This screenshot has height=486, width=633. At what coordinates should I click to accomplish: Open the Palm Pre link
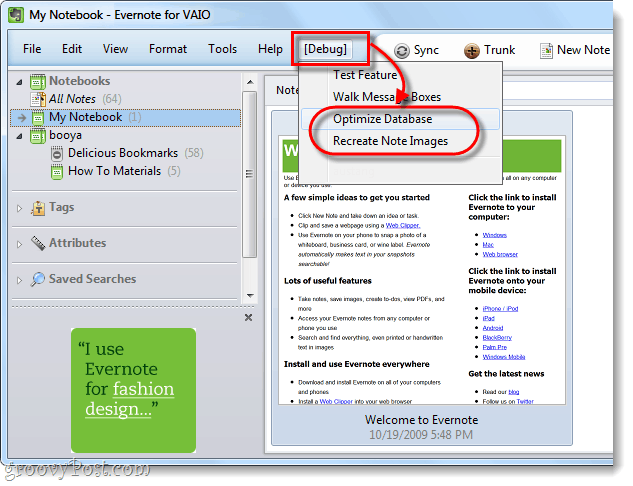(495, 348)
